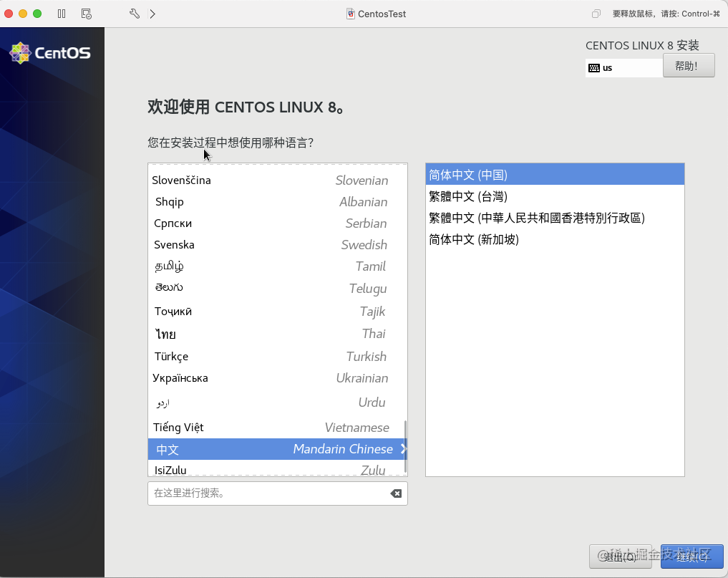Pause the CentosTest virtual machine
Viewport: 728px width, 578px height.
click(62, 14)
